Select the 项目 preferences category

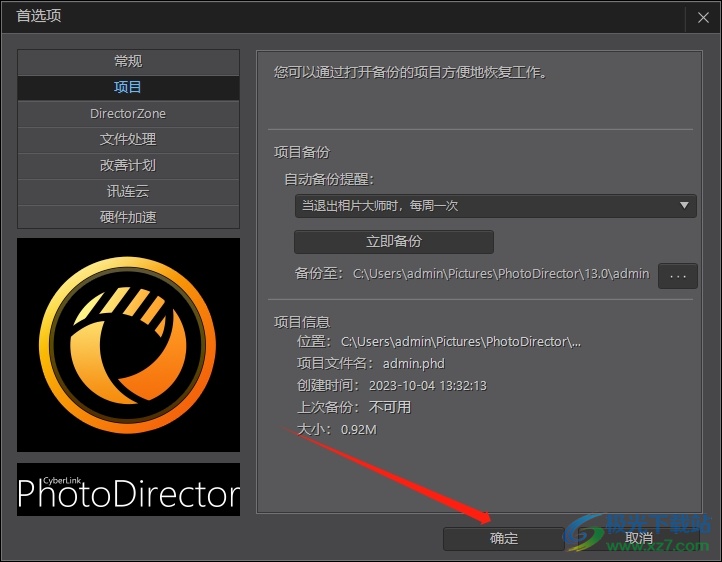128,87
